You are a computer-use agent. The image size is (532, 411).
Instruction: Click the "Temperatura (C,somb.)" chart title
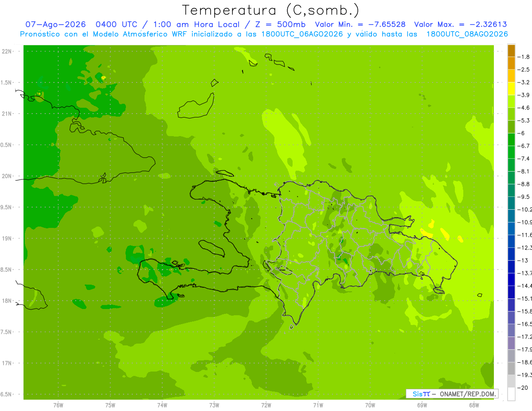pyautogui.click(x=271, y=10)
